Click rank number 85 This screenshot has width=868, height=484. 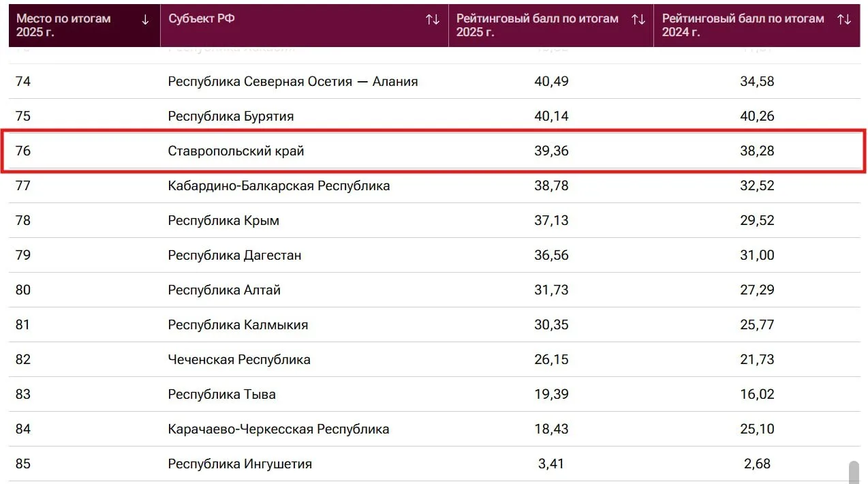pos(23,464)
